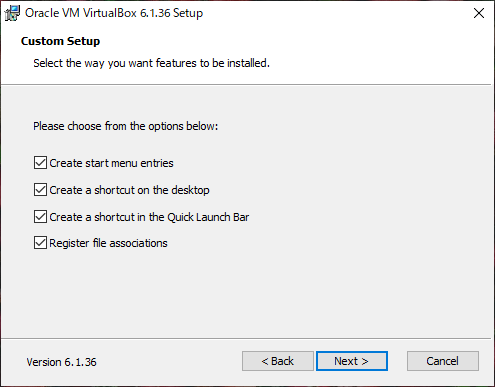This screenshot has width=495, height=387.
Task: Cancel the VirtualBox installation
Action: pos(443,361)
